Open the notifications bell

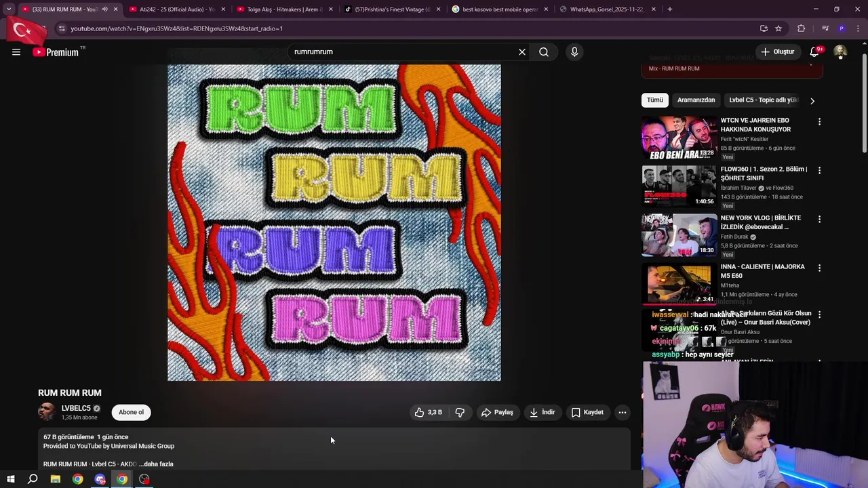pos(815,52)
